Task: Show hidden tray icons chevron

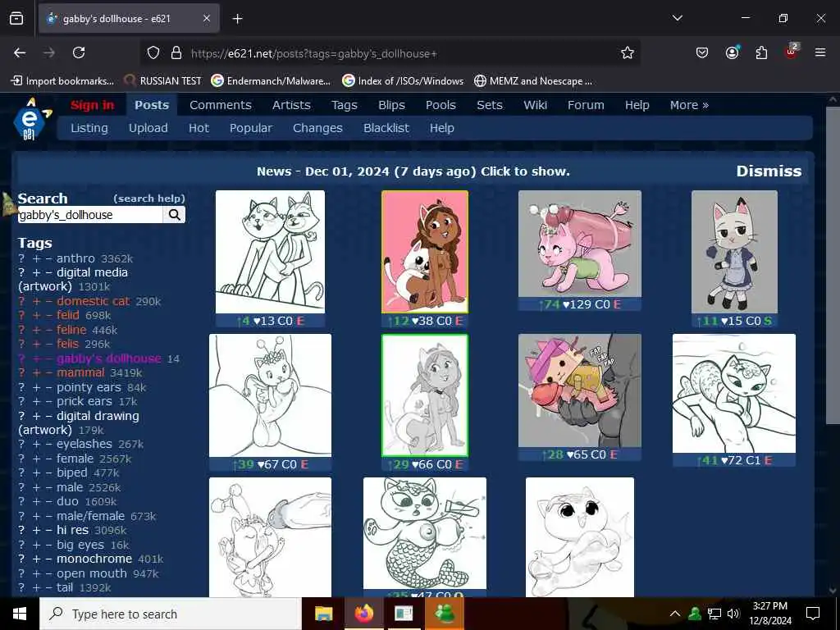Action: click(675, 614)
